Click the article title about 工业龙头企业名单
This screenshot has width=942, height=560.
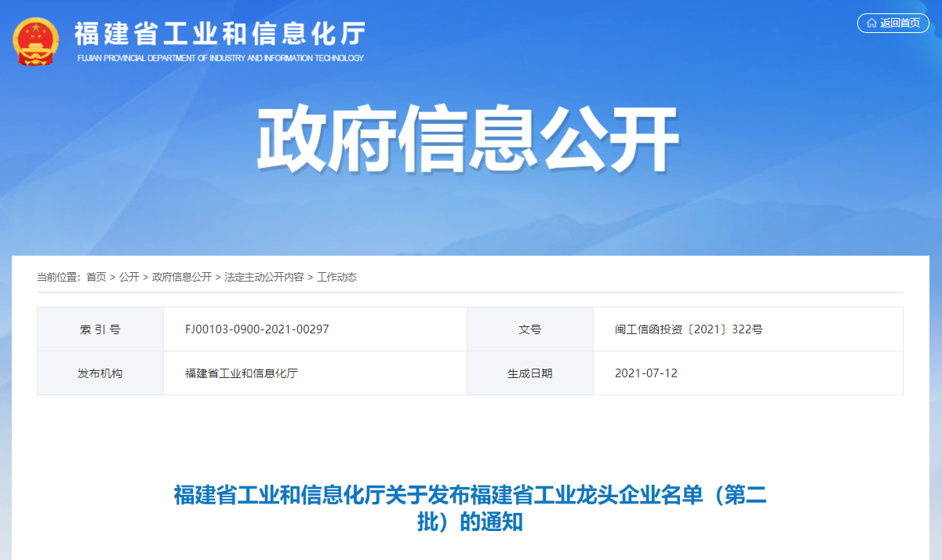point(471,508)
